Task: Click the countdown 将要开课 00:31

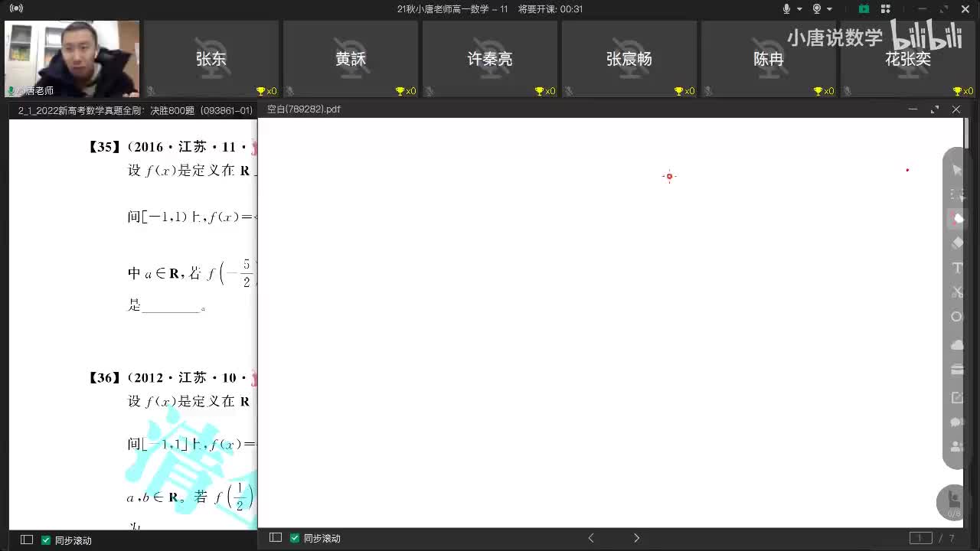Action: (550, 9)
